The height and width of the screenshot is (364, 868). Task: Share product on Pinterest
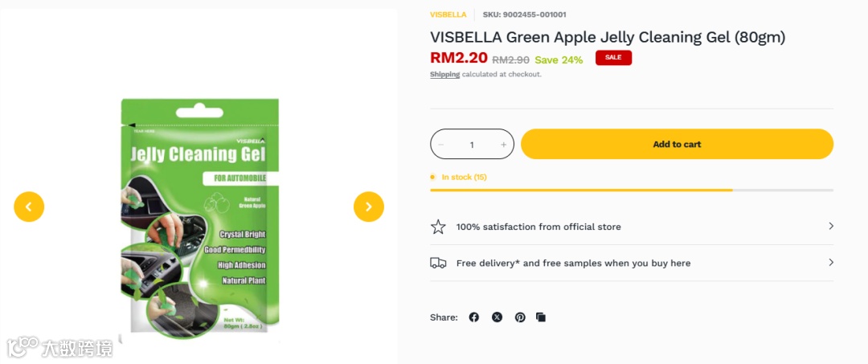[x=520, y=317]
